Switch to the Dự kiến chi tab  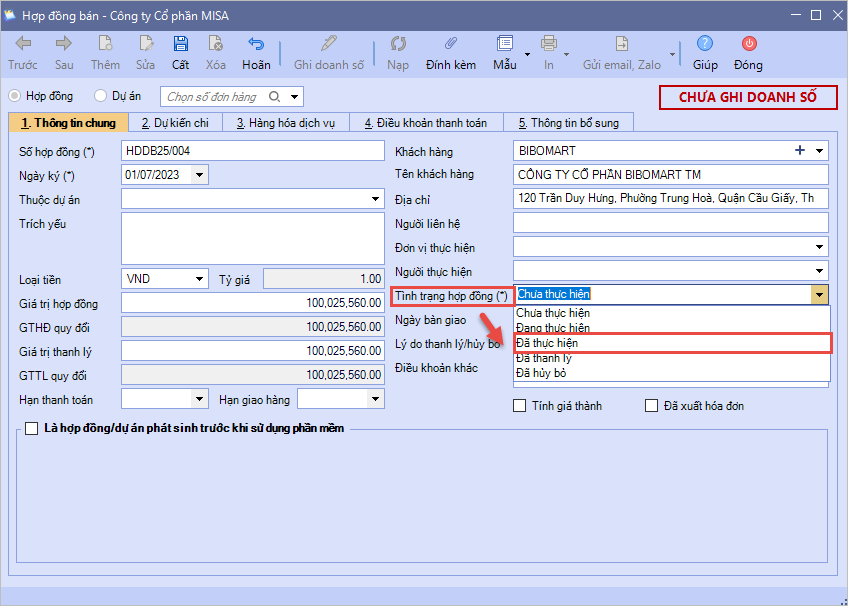[x=175, y=123]
